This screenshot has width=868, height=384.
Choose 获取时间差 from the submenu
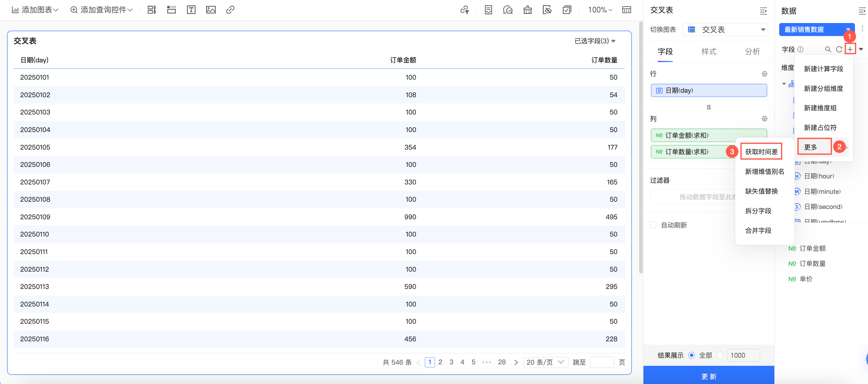point(761,152)
